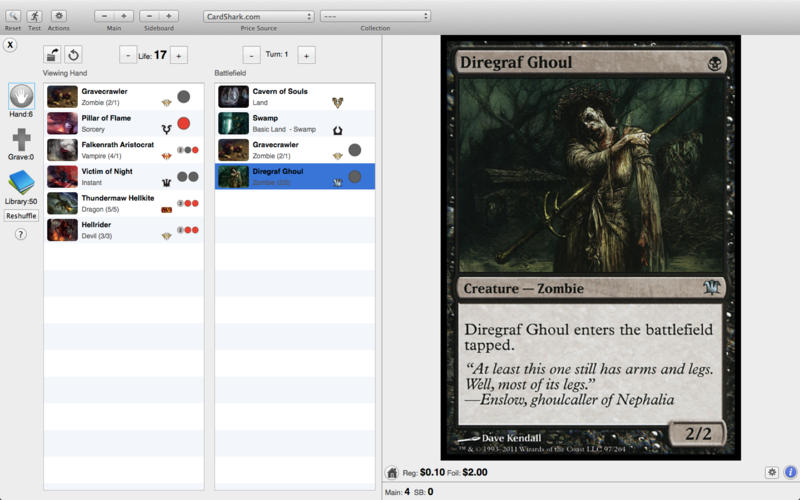Image resolution: width=800 pixels, height=500 pixels.
Task: Click the question mark help button
Action: click(20, 234)
